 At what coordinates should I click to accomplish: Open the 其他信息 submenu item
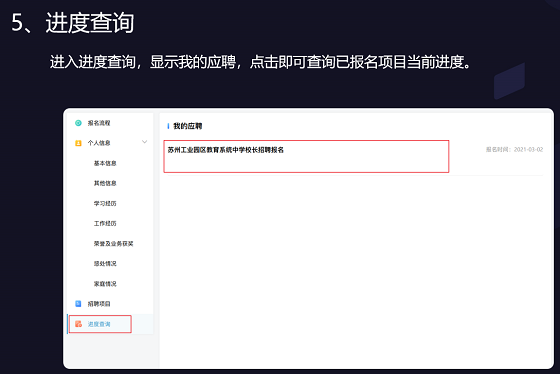click(x=105, y=183)
